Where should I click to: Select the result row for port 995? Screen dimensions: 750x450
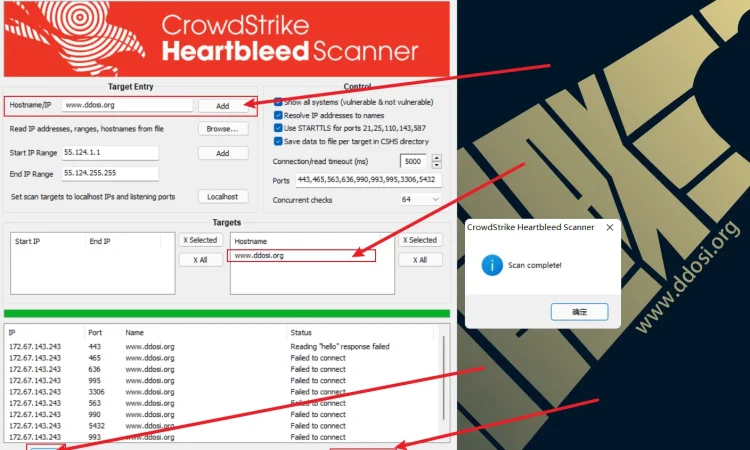coord(222,381)
